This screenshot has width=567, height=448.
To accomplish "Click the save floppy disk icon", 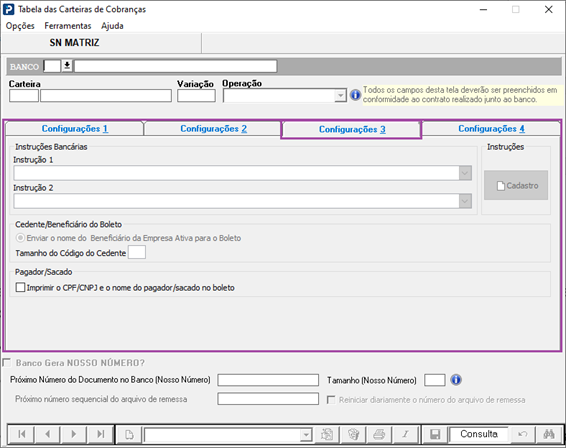I will 435,434.
